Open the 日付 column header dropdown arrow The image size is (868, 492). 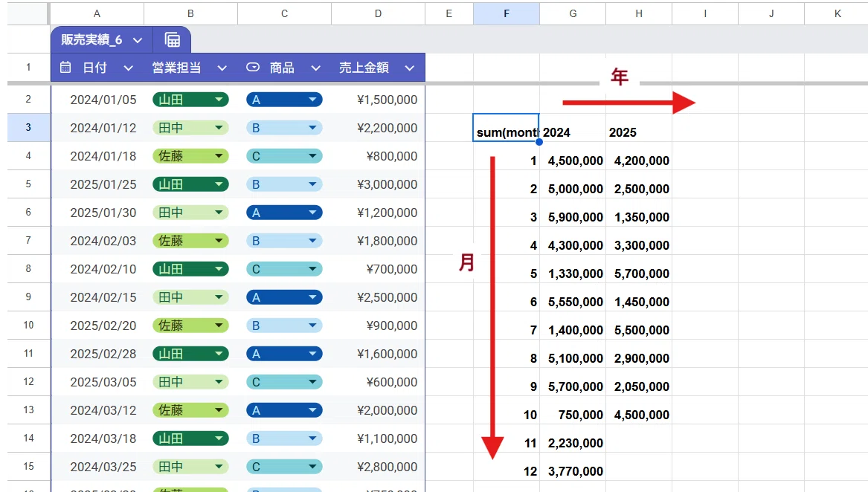pos(129,68)
